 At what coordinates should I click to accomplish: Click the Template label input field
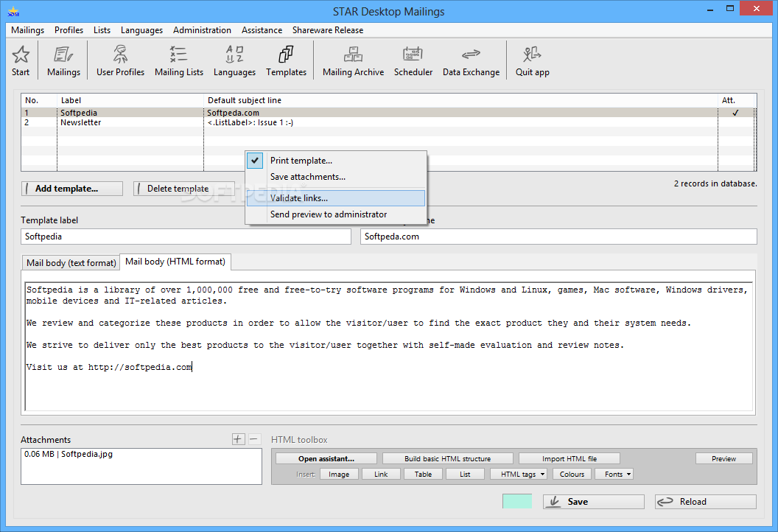[186, 237]
